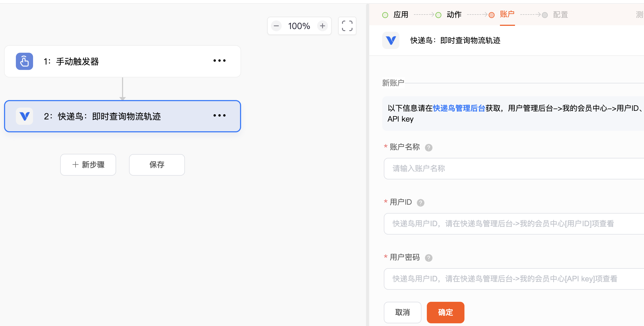This screenshot has width=644, height=326.
Task: Click the manual trigger hand icon
Action: click(x=24, y=61)
